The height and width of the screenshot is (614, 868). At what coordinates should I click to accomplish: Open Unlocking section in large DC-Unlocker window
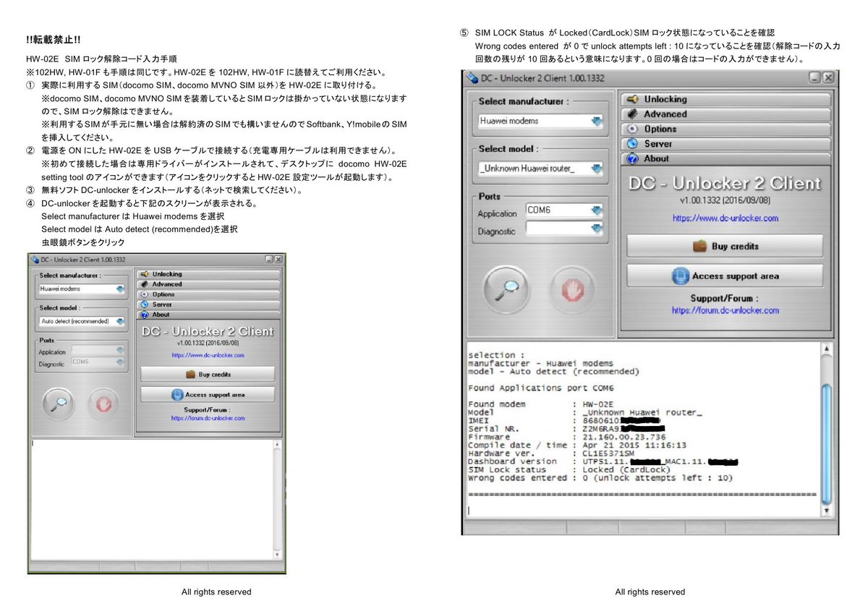(x=726, y=99)
